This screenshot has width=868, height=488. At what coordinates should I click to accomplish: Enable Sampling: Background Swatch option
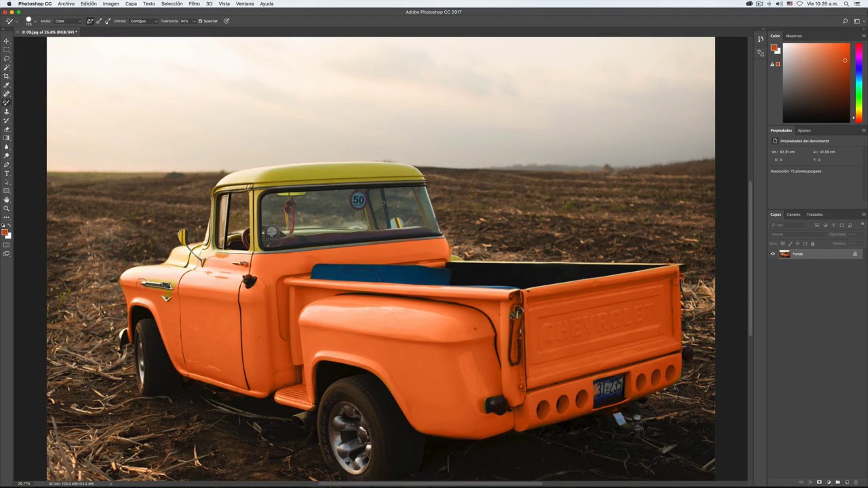[108, 21]
